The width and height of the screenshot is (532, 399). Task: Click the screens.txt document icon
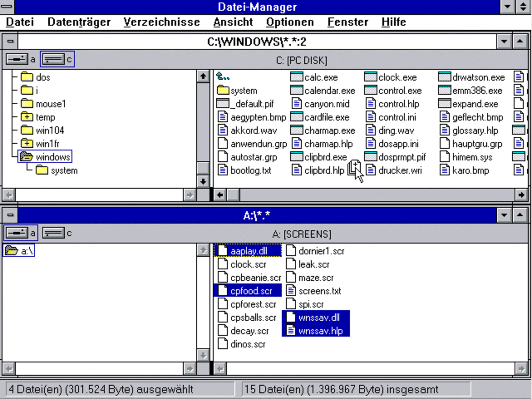point(291,291)
